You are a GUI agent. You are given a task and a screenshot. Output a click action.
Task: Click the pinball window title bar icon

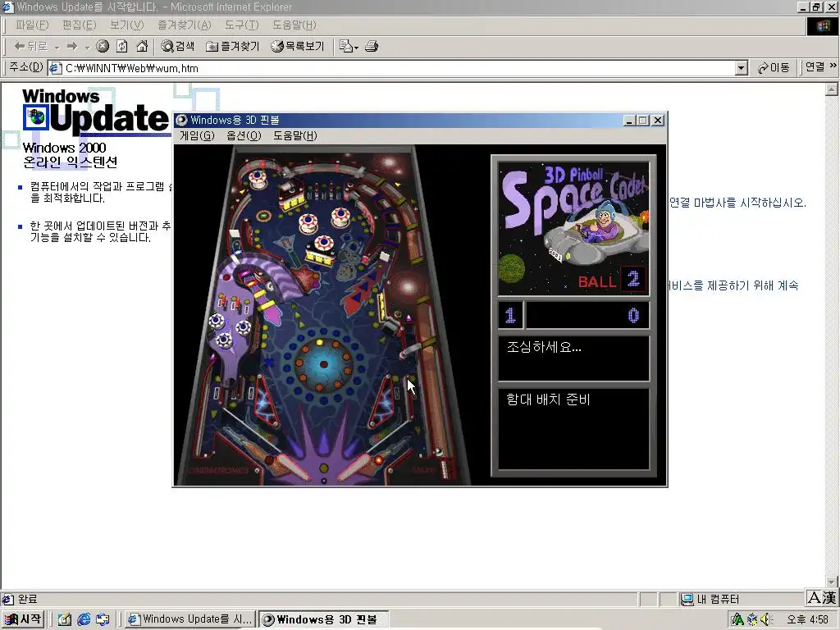click(x=182, y=120)
